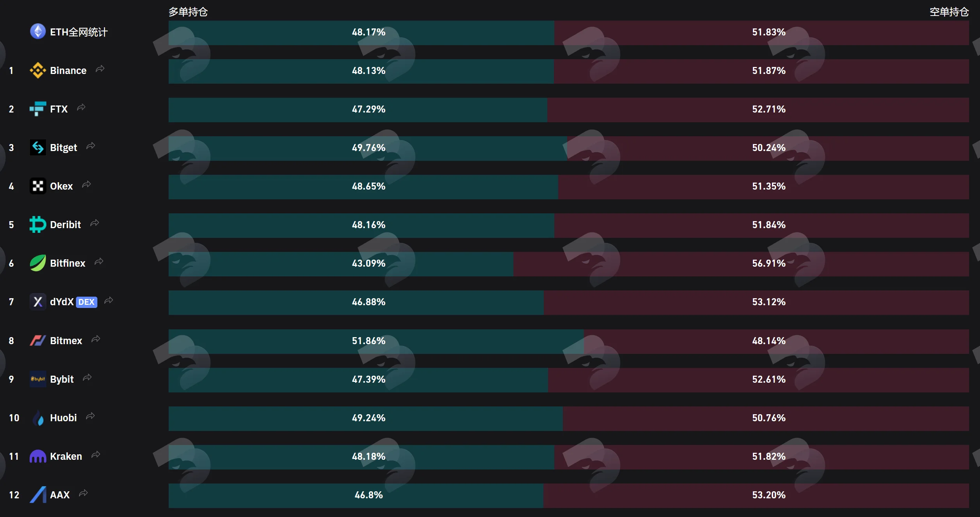
Task: Click the Kraken exchange name
Action: click(x=66, y=456)
